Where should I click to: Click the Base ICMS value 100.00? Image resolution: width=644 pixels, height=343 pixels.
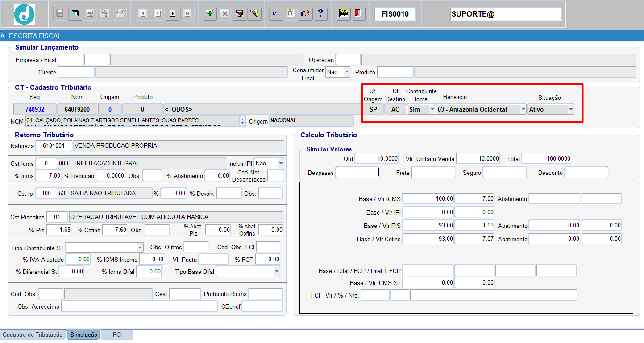coord(428,199)
